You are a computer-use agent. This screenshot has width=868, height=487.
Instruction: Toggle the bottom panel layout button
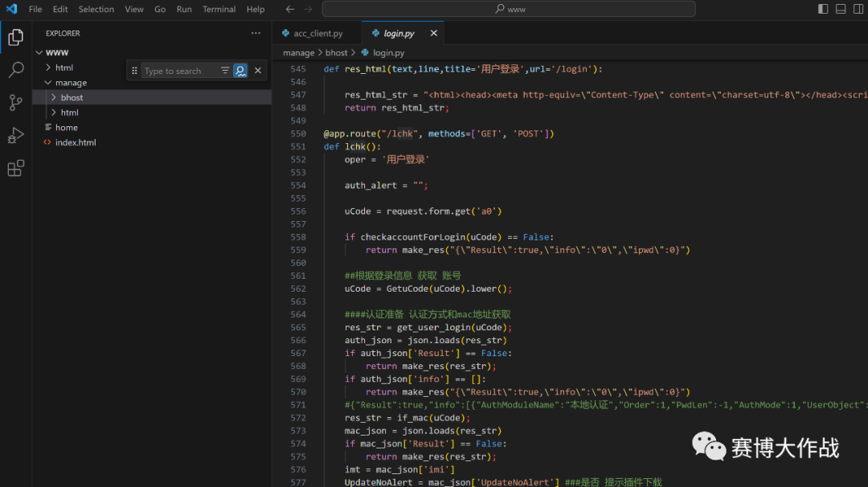[x=841, y=10]
